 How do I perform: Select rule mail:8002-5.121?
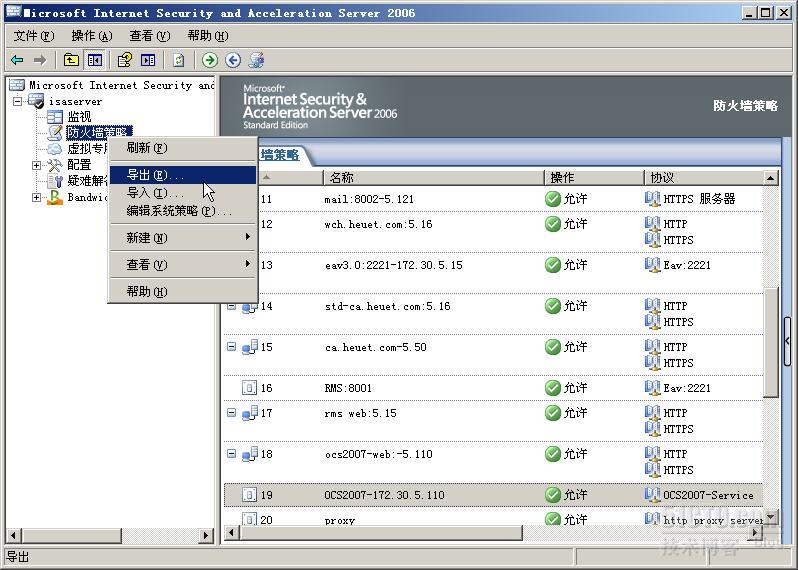[369, 199]
